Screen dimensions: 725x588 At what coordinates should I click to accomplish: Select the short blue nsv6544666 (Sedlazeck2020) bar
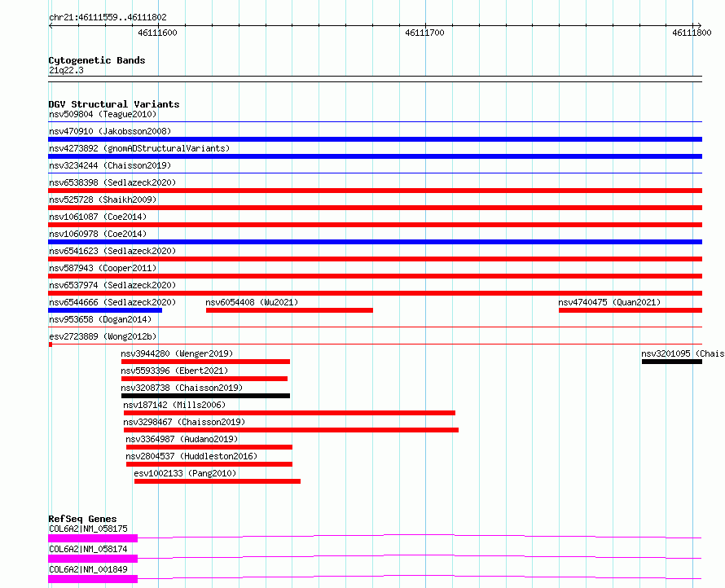click(x=105, y=310)
